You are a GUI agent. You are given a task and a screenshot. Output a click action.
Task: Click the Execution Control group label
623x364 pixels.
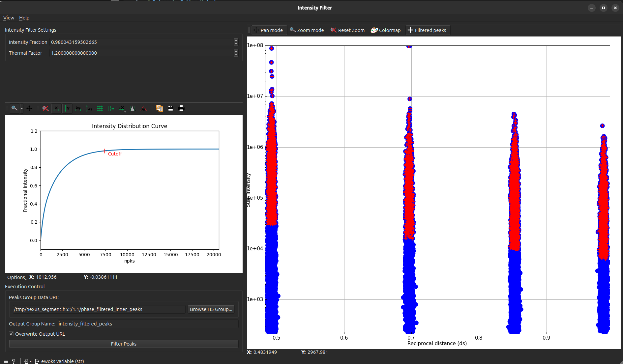25,287
